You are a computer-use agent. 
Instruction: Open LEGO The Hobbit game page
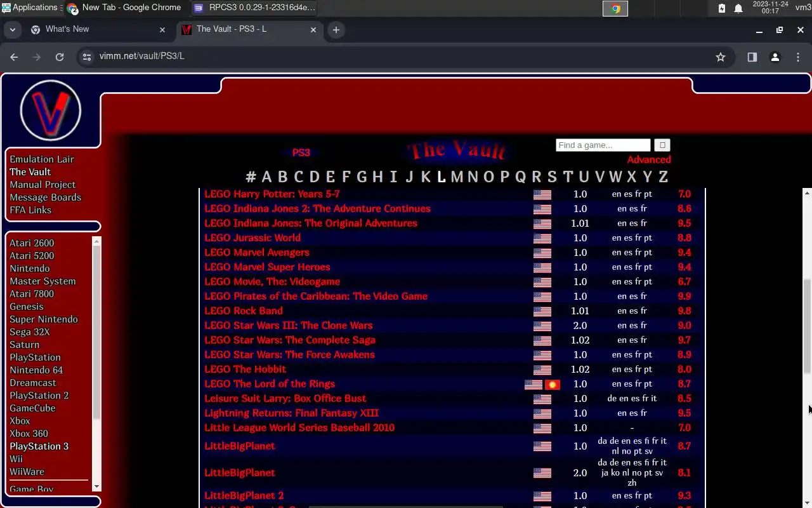[245, 370]
